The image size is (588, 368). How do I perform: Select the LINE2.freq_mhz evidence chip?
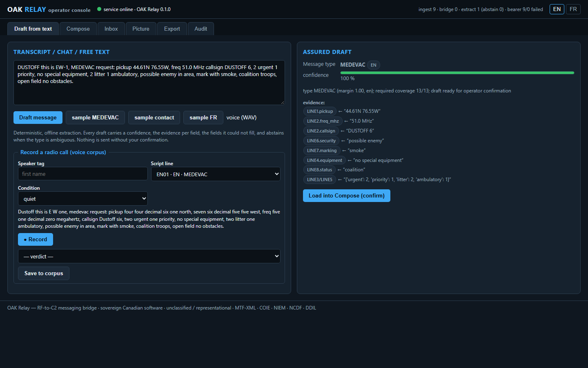point(323,121)
